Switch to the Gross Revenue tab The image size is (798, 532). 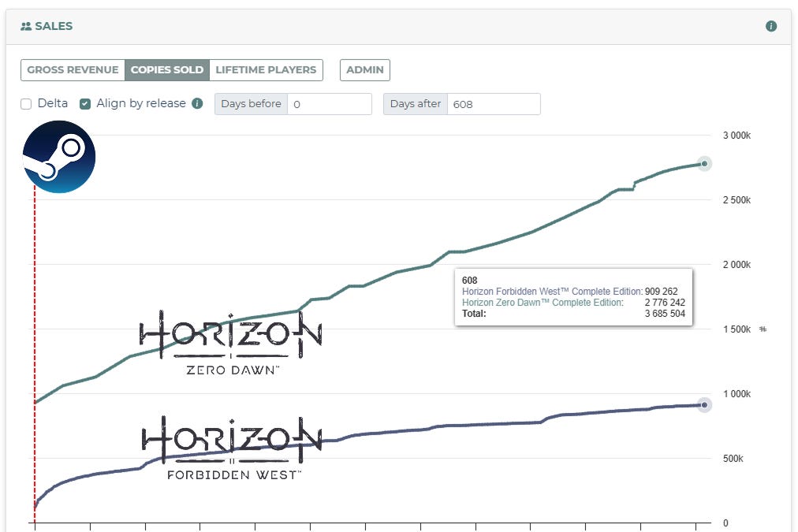pos(73,69)
